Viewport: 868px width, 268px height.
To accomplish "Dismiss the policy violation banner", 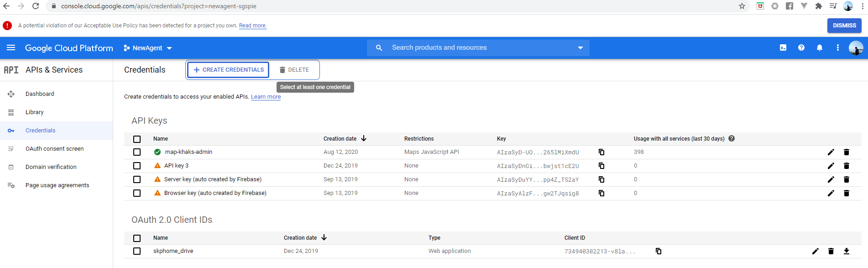I will 844,26.
